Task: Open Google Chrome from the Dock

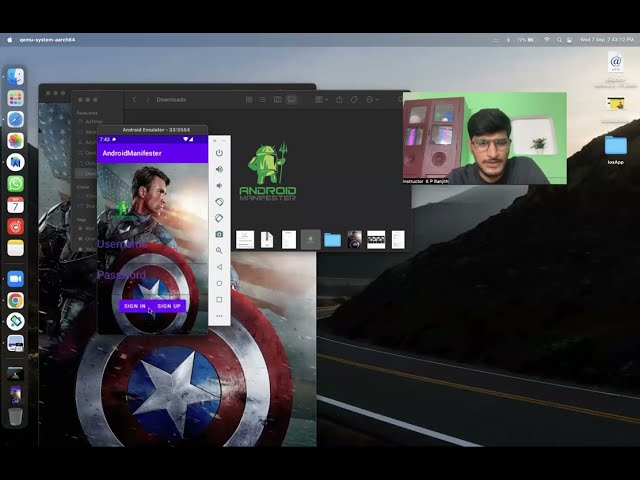Action: tap(16, 300)
